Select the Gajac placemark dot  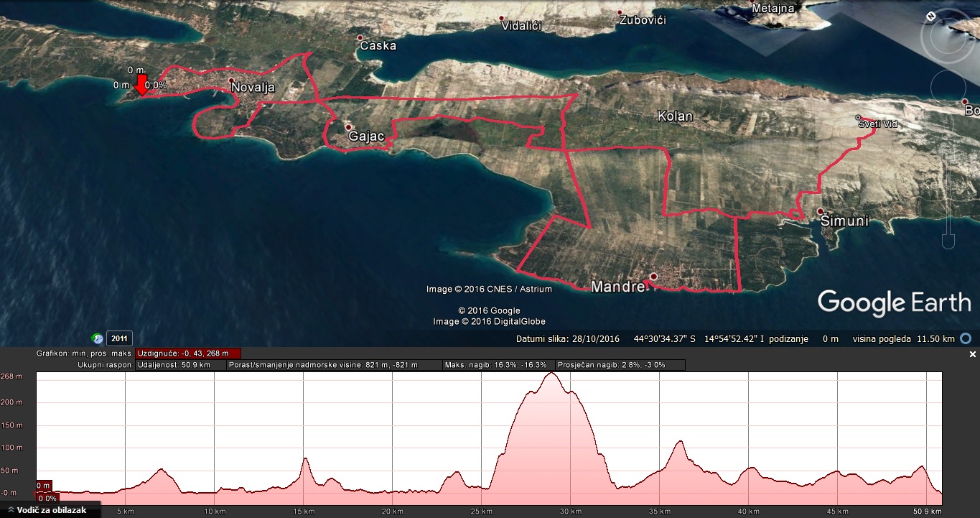coord(348,127)
